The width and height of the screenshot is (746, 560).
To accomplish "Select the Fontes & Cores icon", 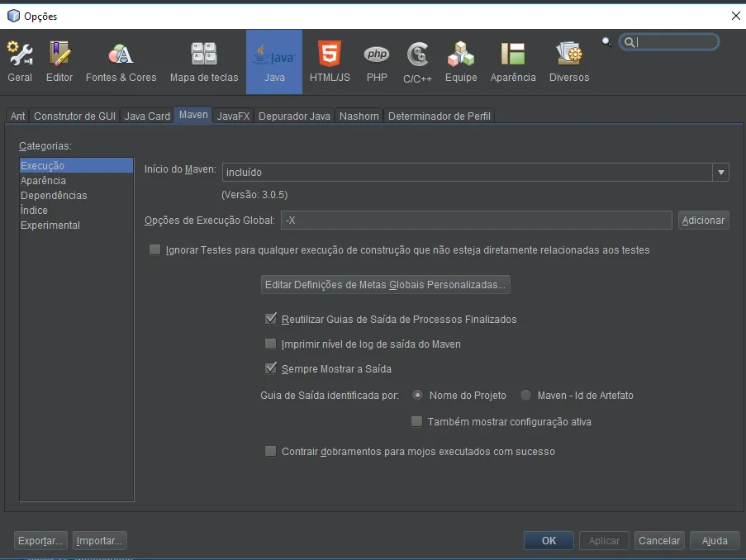I will point(121,61).
